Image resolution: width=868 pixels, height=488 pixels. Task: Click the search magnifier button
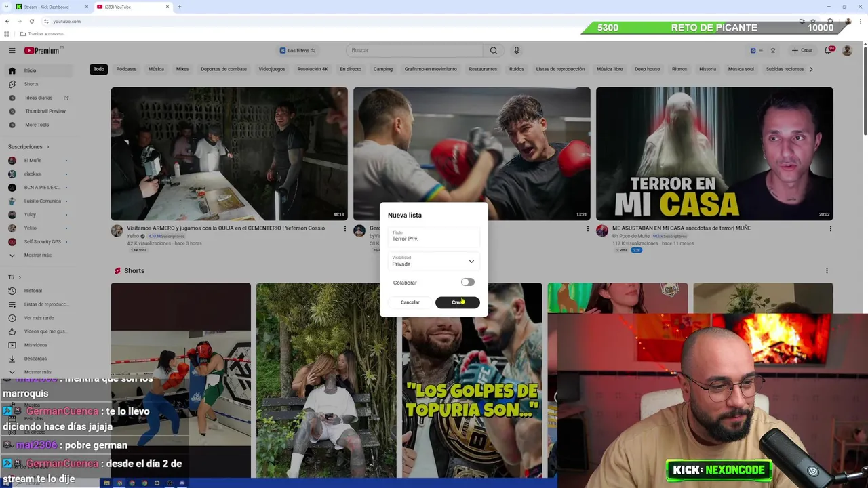coord(494,50)
